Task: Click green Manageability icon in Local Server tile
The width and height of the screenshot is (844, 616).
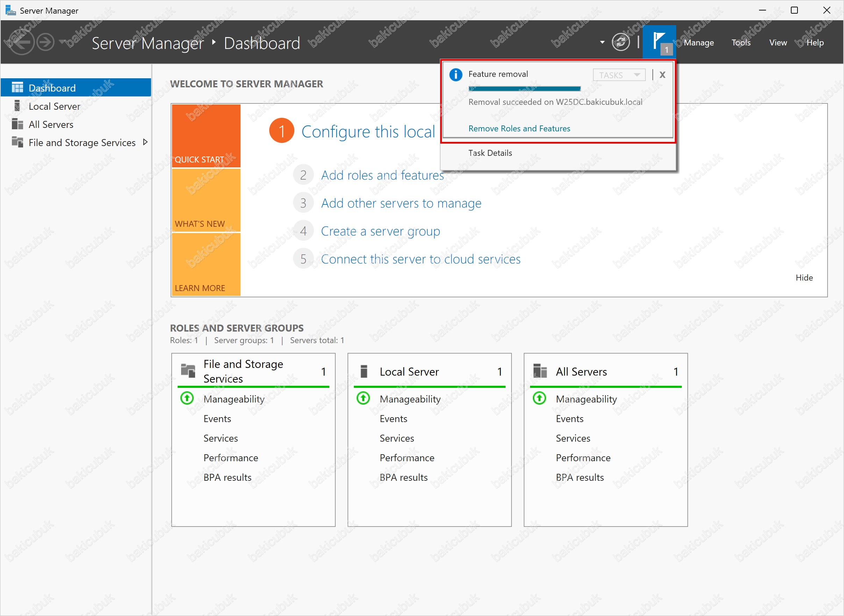Action: coord(363,398)
